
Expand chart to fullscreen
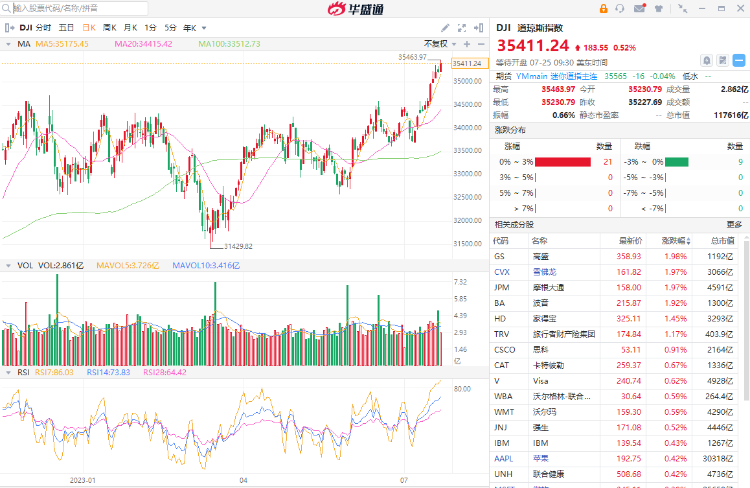click(462, 28)
